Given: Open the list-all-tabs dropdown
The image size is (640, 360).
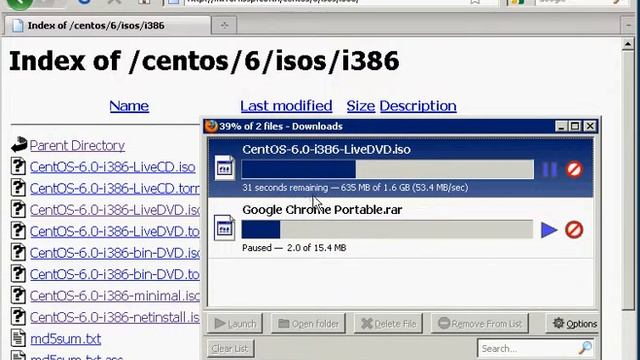Looking at the screenshot, I should 629,25.
